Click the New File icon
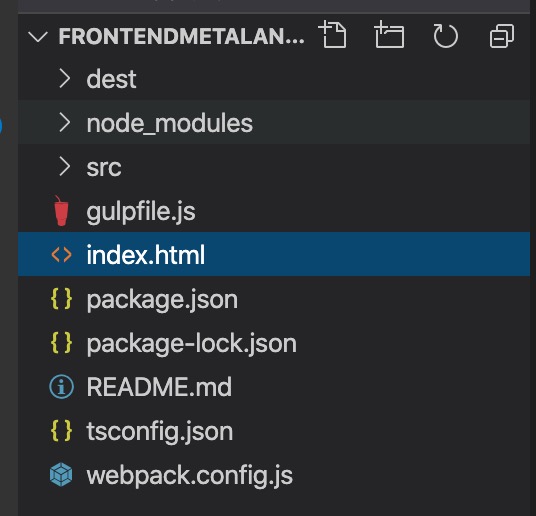The height and width of the screenshot is (516, 536). [x=333, y=35]
